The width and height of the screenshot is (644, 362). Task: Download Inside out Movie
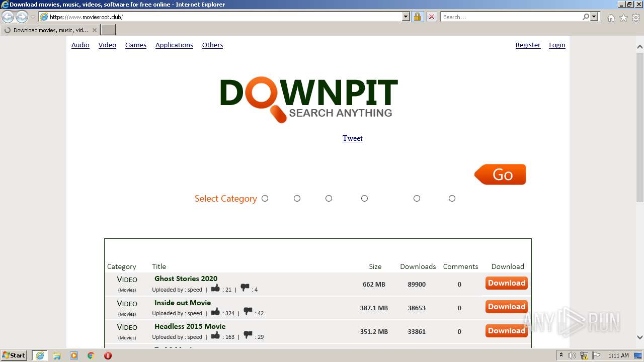(507, 307)
